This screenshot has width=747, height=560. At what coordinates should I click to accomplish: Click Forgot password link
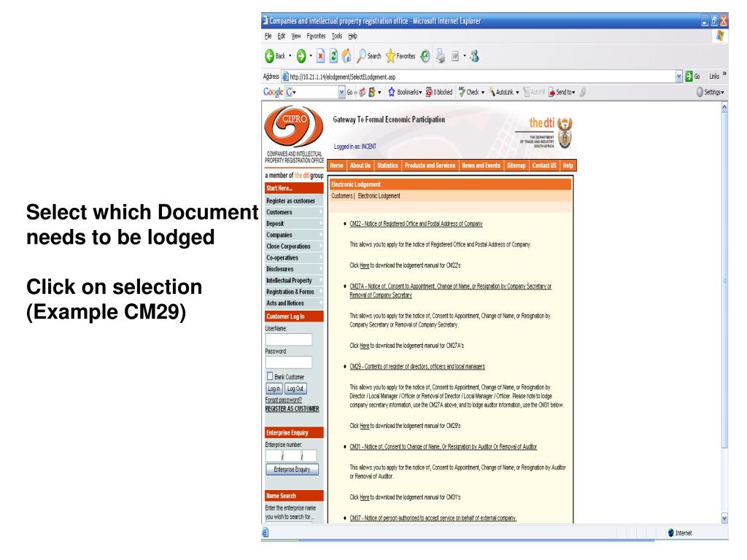click(284, 400)
